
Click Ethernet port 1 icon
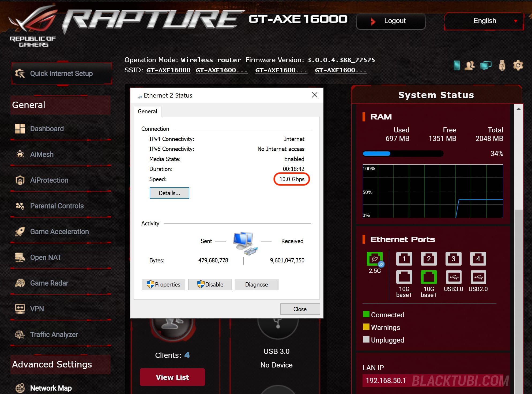[x=404, y=259]
